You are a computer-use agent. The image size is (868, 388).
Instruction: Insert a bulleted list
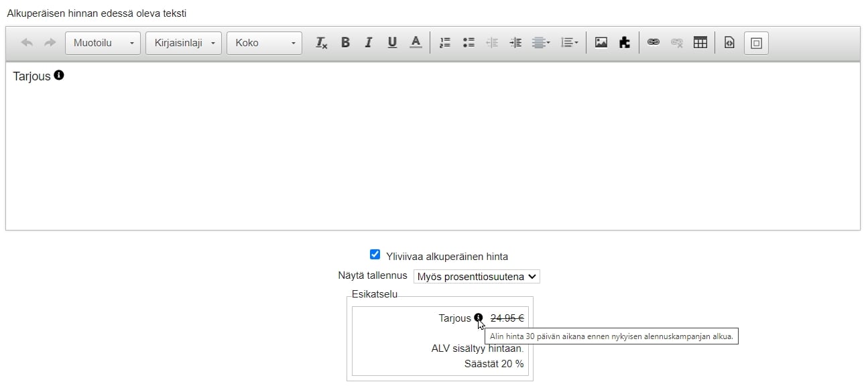pyautogui.click(x=469, y=43)
